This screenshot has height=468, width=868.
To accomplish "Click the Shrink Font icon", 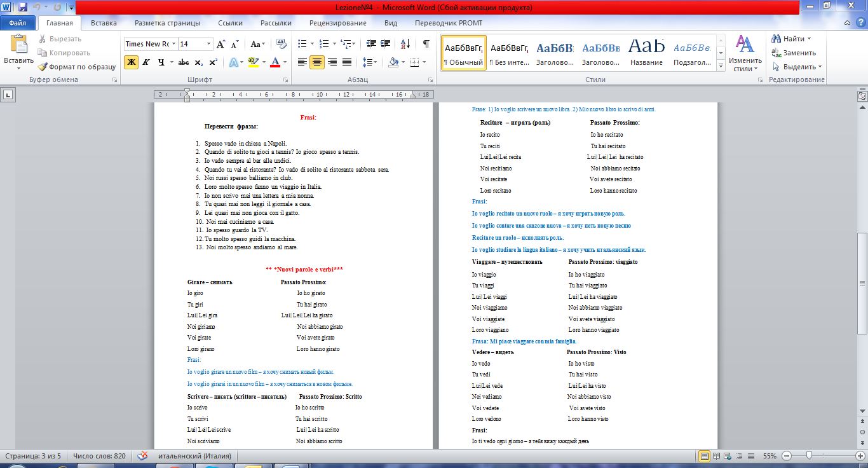I will coord(234,44).
